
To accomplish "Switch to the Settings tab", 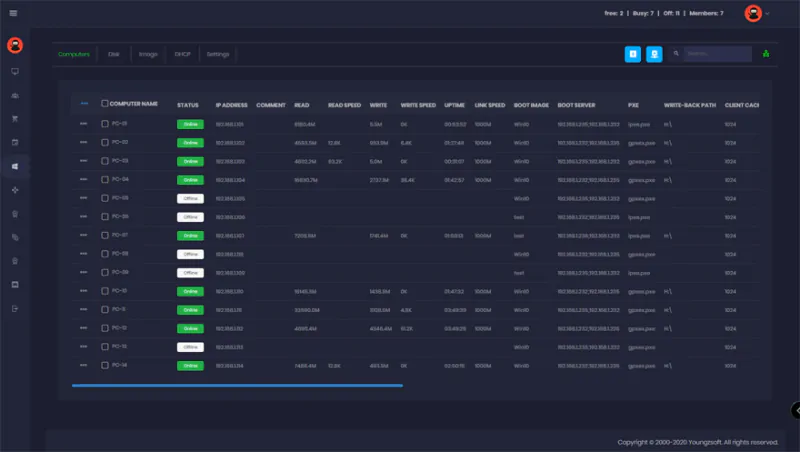I will point(218,54).
